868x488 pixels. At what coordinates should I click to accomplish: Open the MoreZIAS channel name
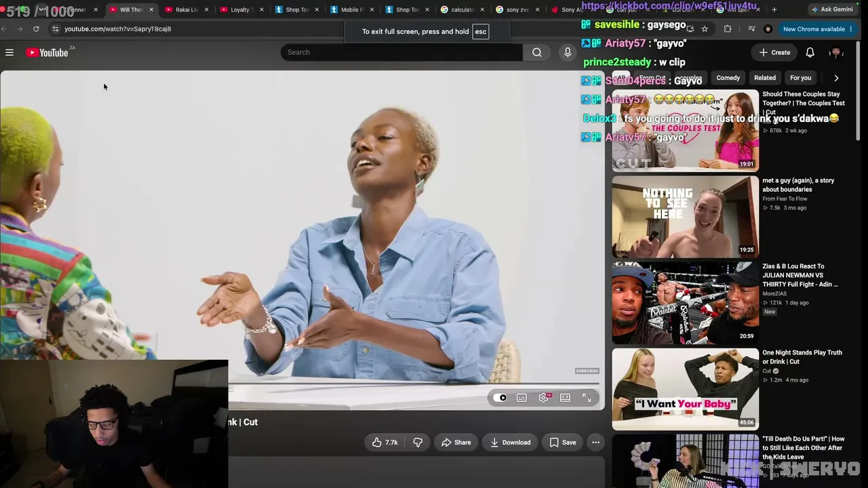774,293
